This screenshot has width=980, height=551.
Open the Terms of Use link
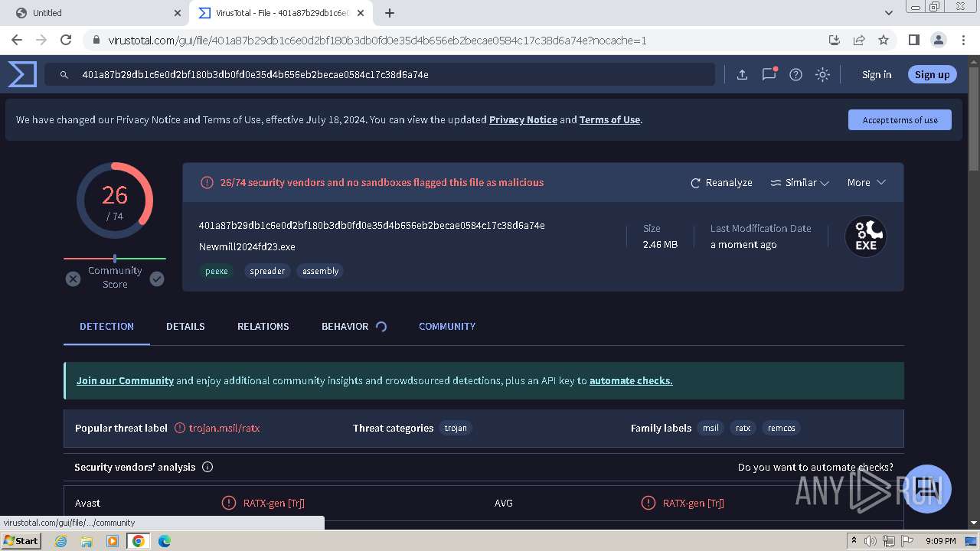point(609,120)
